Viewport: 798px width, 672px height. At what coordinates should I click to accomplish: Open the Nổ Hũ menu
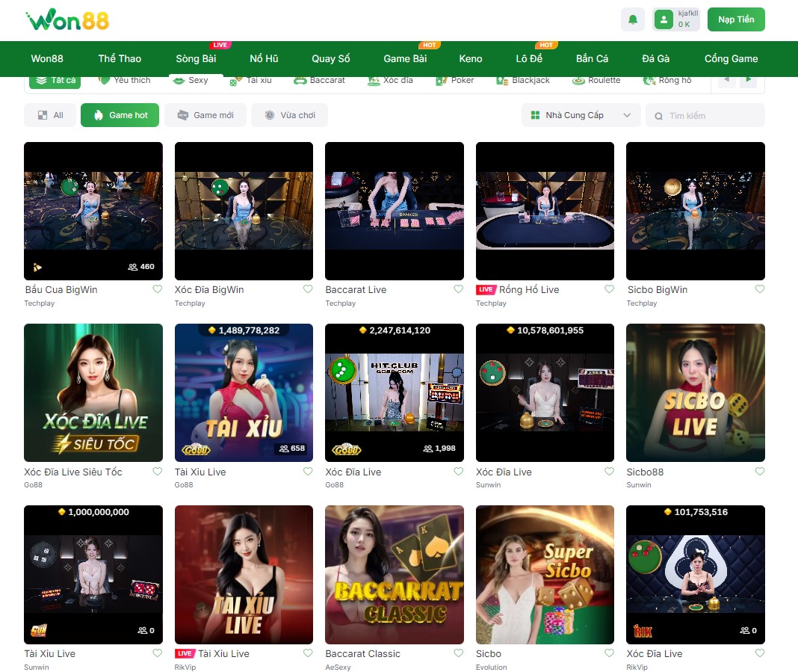pyautogui.click(x=264, y=58)
